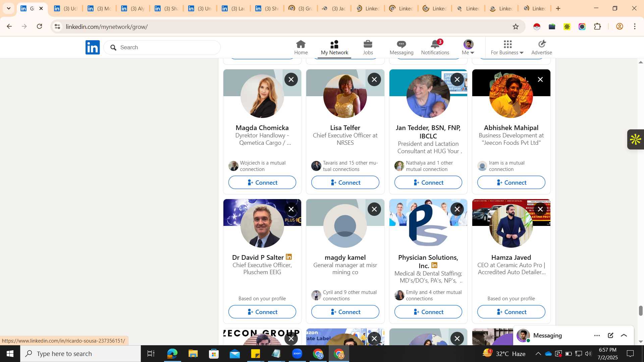Focus the LinkedIn search field
This screenshot has height=362, width=644.
pos(162,47)
